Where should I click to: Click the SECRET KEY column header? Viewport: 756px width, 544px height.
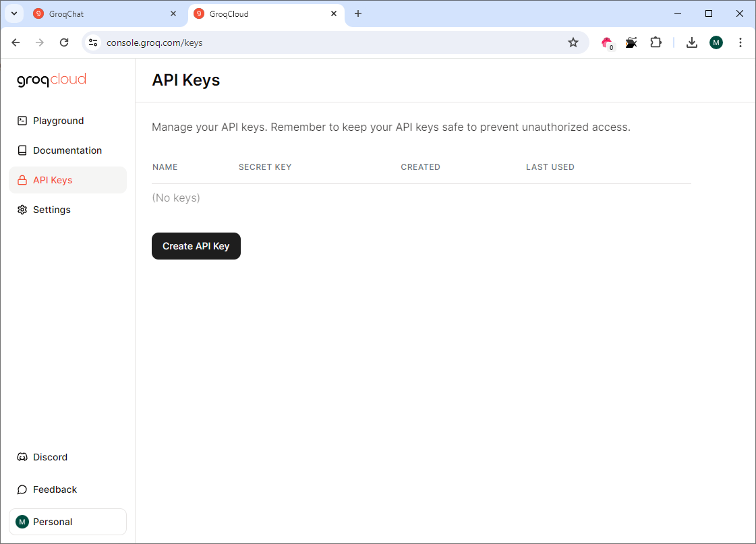[x=265, y=167]
